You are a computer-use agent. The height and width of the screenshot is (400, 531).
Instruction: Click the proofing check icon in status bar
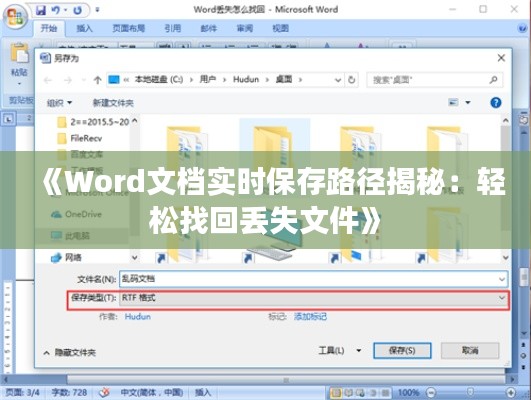(x=104, y=393)
